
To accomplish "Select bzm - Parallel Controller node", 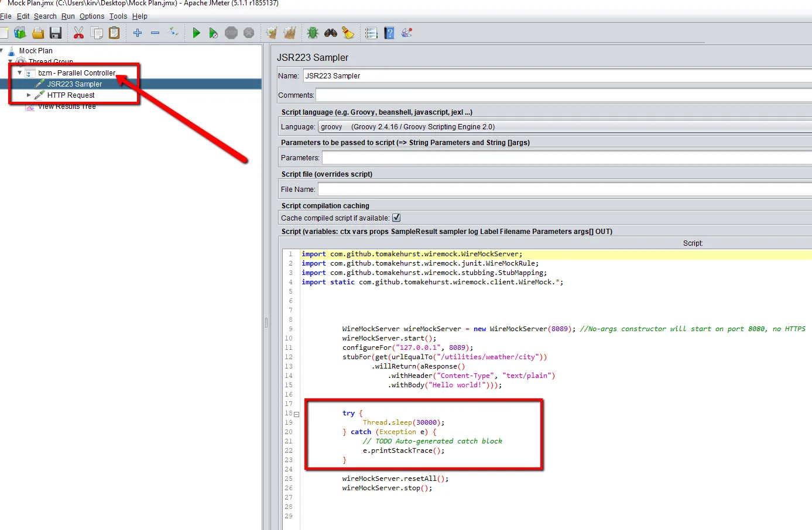I will tap(77, 73).
